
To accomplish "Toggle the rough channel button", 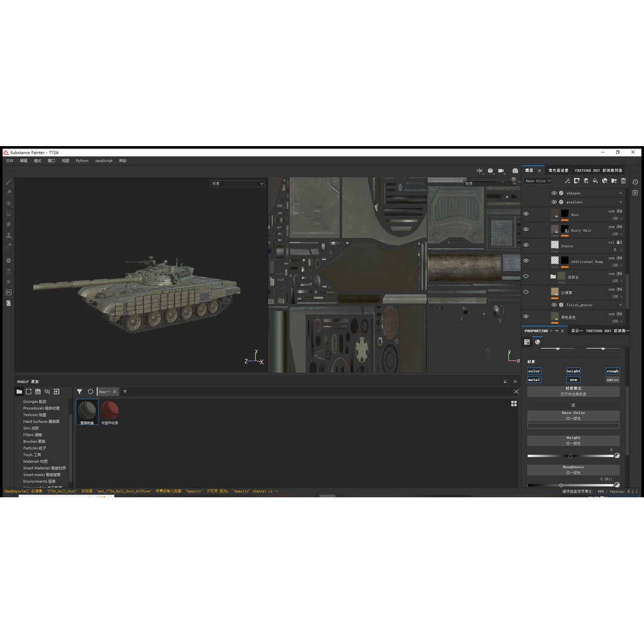I will (x=612, y=371).
